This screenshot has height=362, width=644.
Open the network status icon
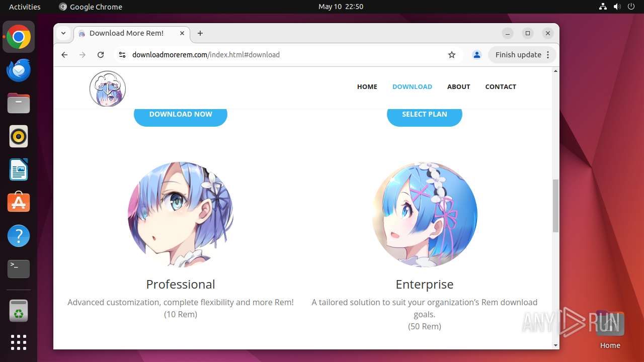(x=603, y=7)
